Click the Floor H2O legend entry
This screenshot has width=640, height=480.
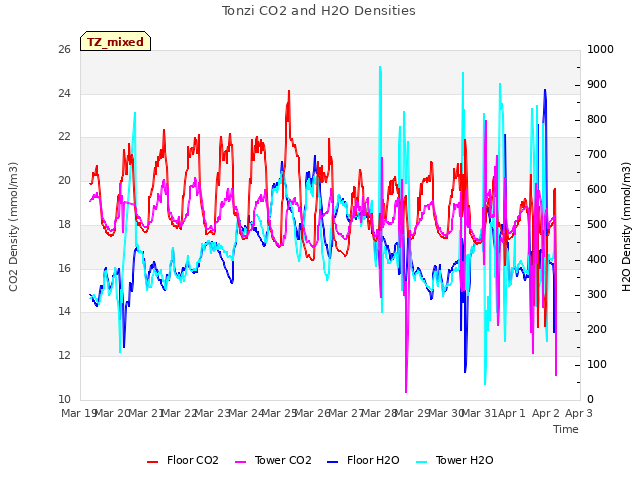click(x=363, y=460)
